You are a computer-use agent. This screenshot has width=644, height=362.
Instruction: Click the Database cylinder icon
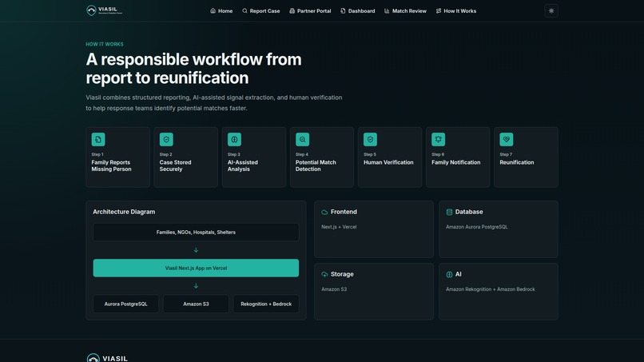[x=449, y=212]
